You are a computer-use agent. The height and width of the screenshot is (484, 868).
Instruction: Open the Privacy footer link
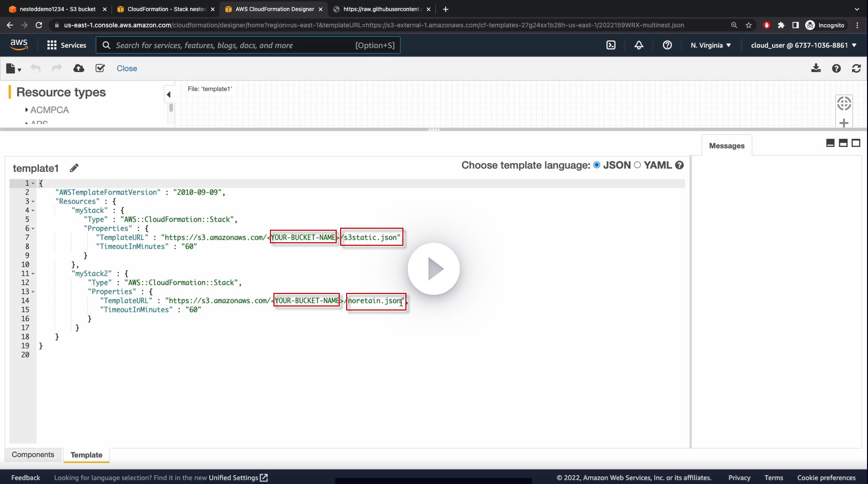740,477
